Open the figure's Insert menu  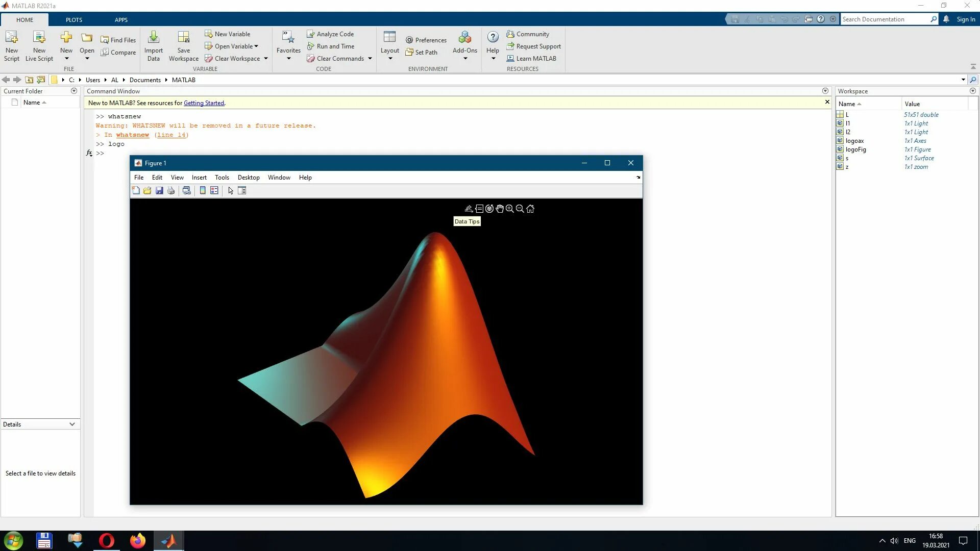point(199,178)
